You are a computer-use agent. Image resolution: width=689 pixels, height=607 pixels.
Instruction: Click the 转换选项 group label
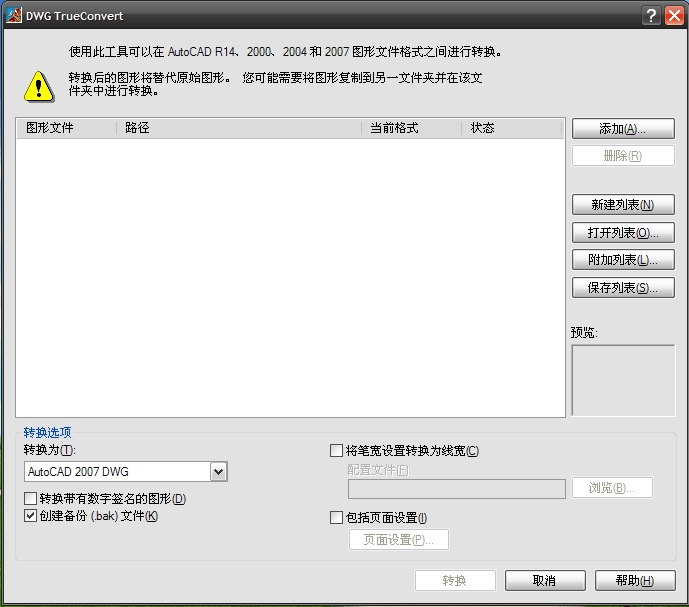pyautogui.click(x=47, y=433)
